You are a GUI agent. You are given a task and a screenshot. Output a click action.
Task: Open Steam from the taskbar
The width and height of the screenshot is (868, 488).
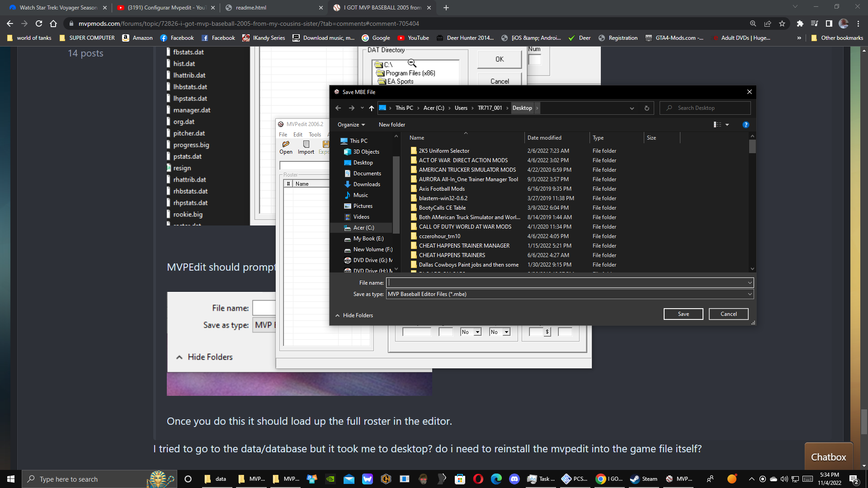pyautogui.click(x=644, y=479)
